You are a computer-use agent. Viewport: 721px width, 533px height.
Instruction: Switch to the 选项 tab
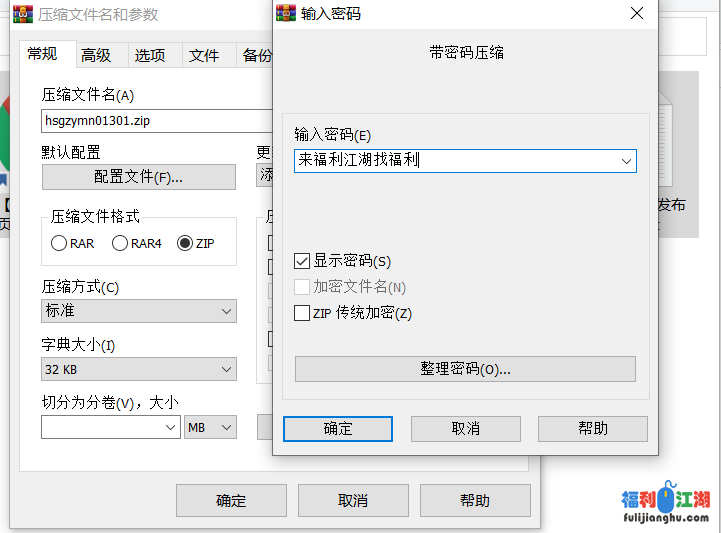[150, 56]
